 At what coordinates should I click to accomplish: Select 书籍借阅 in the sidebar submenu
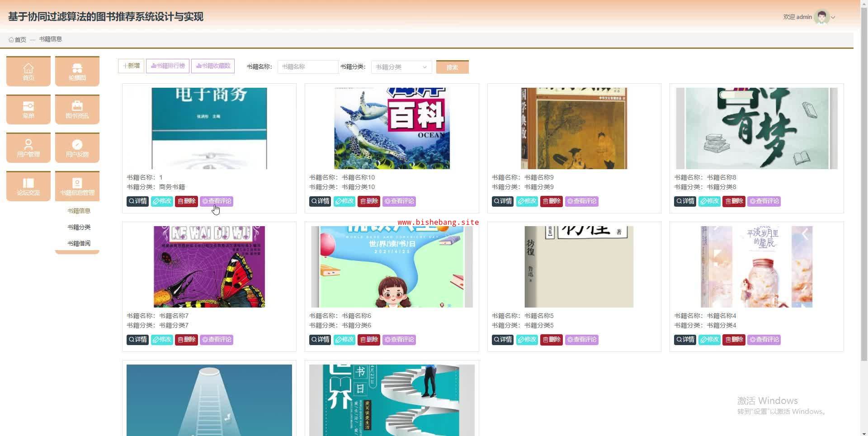pos(79,243)
